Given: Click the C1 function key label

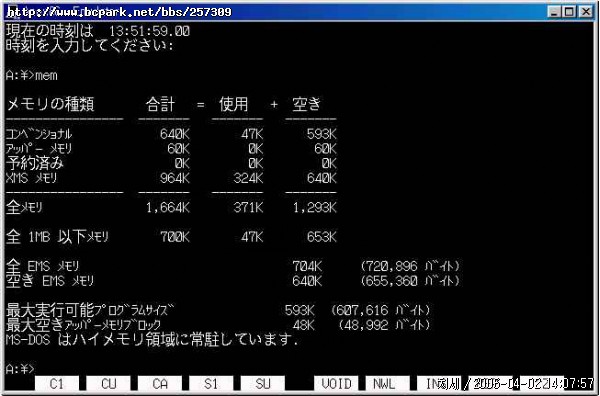Looking at the screenshot, I should (x=57, y=383).
